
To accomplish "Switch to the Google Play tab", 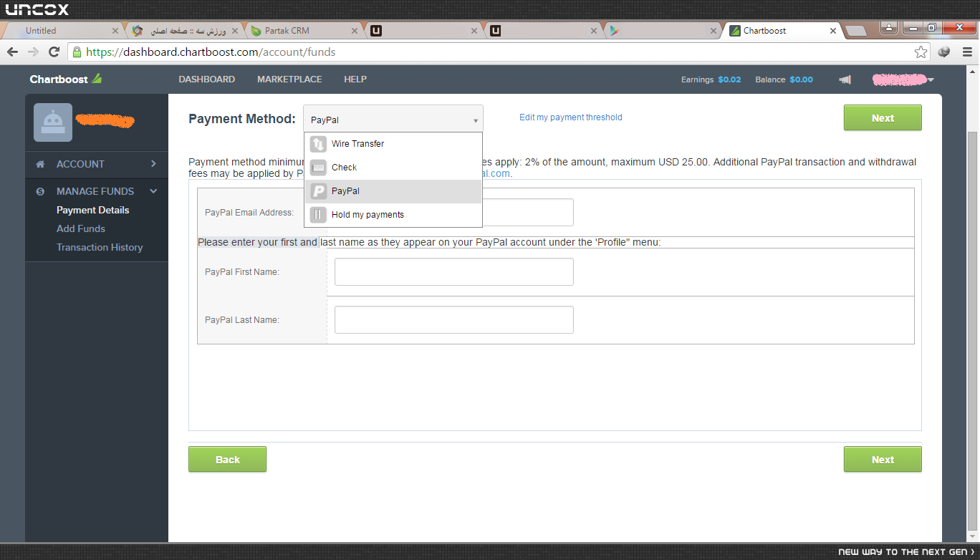I will pos(662,31).
